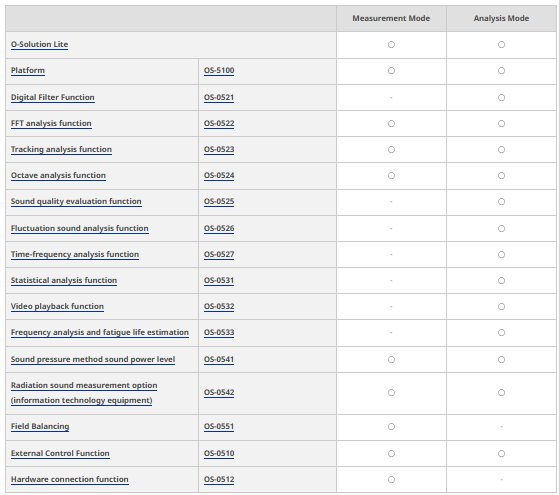Open the Radiation sound measurement option link
The image size is (559, 495).
pos(84,393)
